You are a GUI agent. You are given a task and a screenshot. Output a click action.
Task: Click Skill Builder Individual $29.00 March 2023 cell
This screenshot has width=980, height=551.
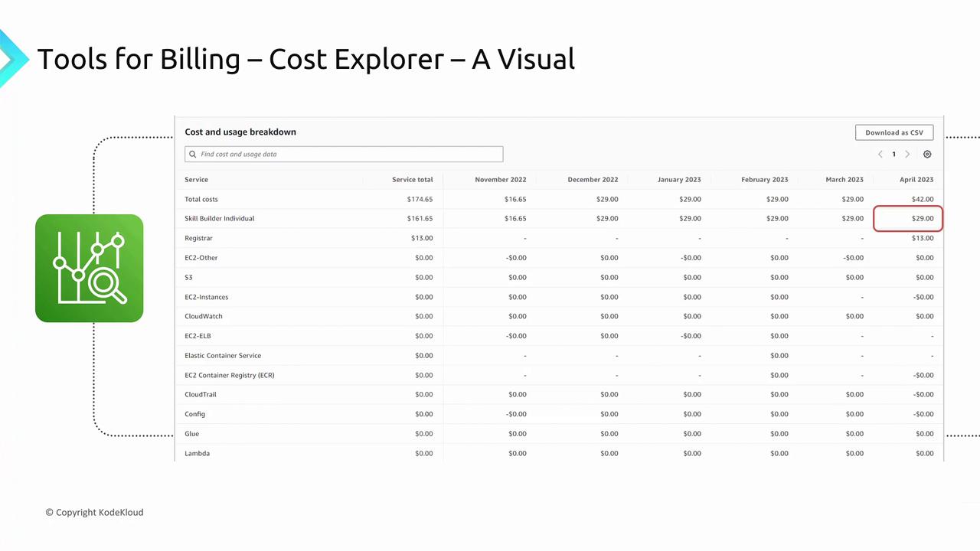click(852, 218)
